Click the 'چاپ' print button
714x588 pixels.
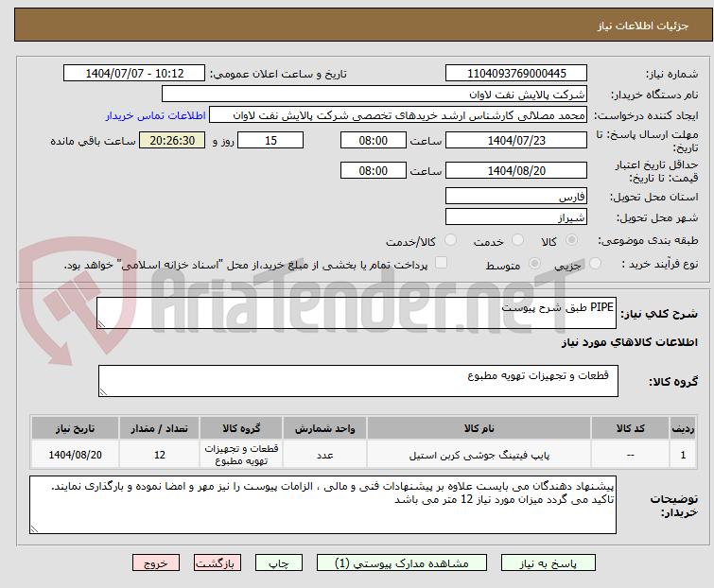[x=279, y=563]
